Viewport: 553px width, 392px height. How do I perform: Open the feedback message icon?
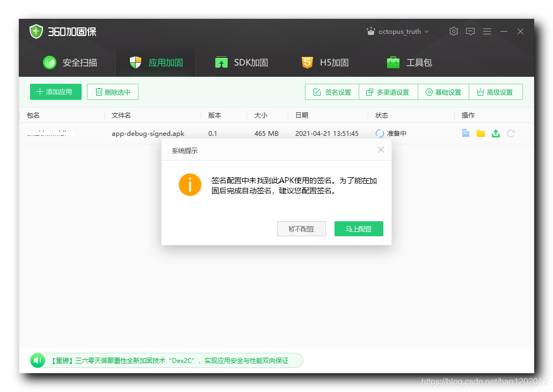(x=470, y=31)
